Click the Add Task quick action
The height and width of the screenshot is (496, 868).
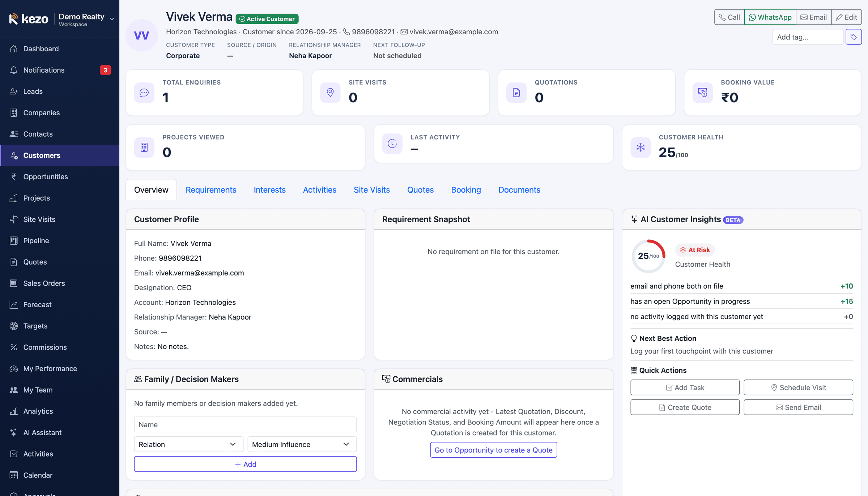pyautogui.click(x=685, y=388)
